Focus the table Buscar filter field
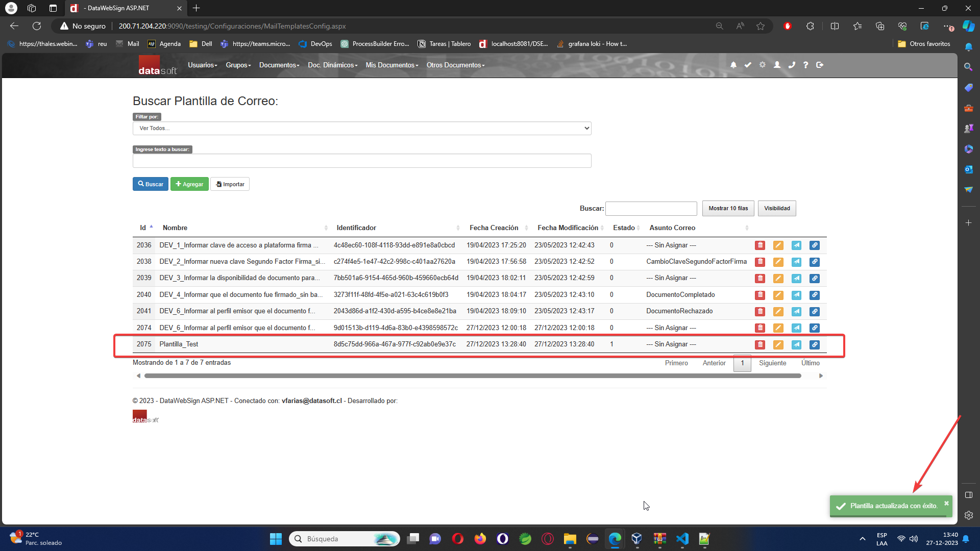The width and height of the screenshot is (980, 551). tap(651, 208)
